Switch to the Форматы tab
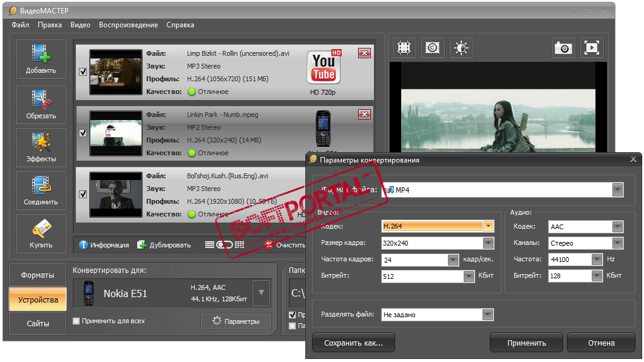 [x=38, y=275]
